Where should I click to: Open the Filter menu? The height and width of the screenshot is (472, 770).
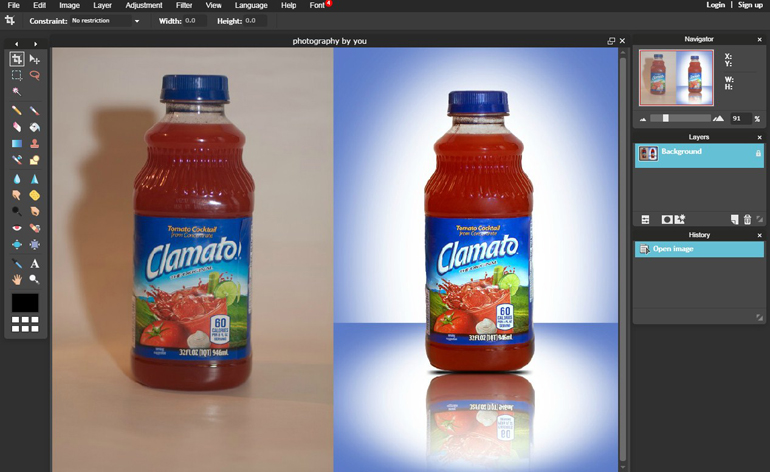click(x=184, y=5)
